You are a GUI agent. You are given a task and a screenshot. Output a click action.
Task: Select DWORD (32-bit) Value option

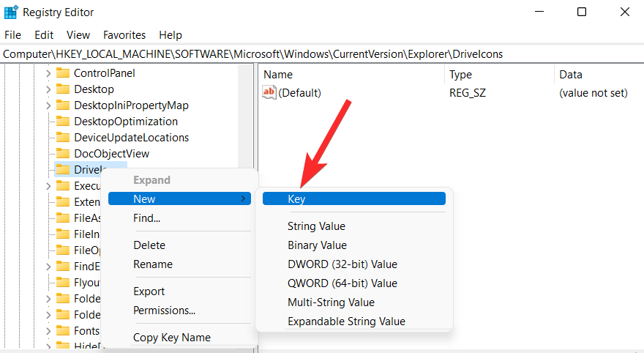pos(342,264)
